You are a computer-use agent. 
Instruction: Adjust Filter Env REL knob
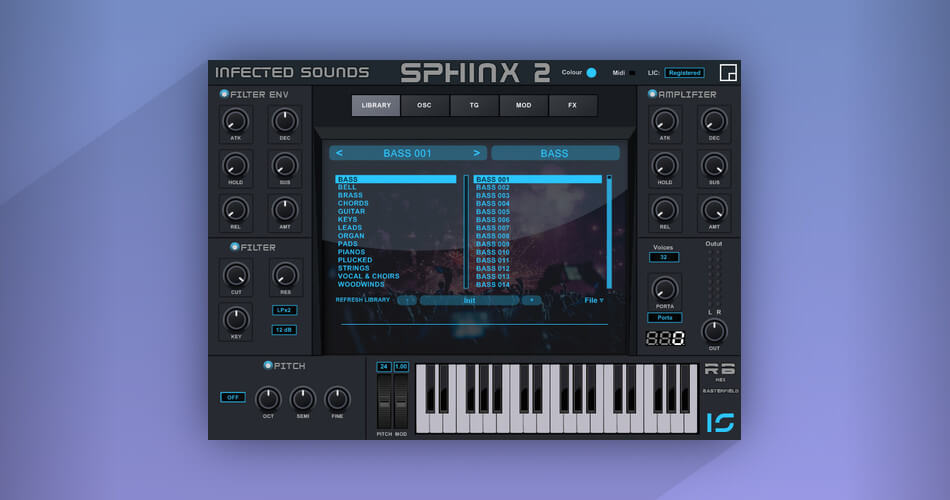point(235,210)
